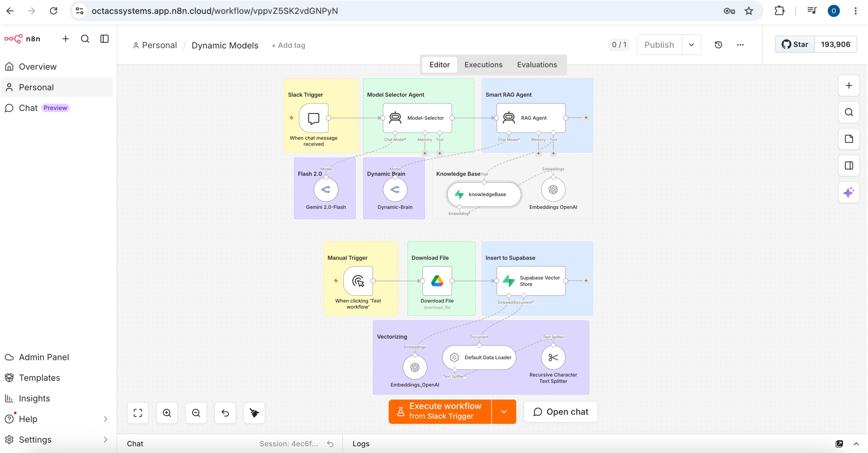Open Chat Preview in the sidebar
The height and width of the screenshot is (453, 868).
pos(57,108)
